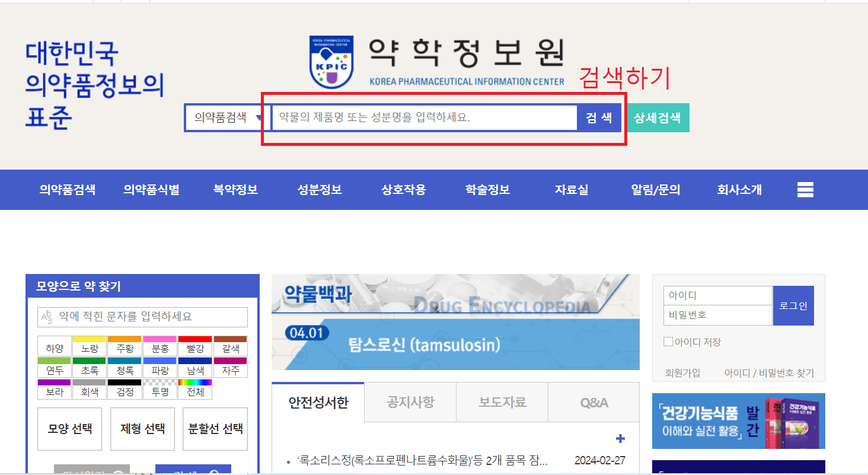868x475 pixels.
Task: Select the 파랑 blue color swatch
Action: point(160,368)
